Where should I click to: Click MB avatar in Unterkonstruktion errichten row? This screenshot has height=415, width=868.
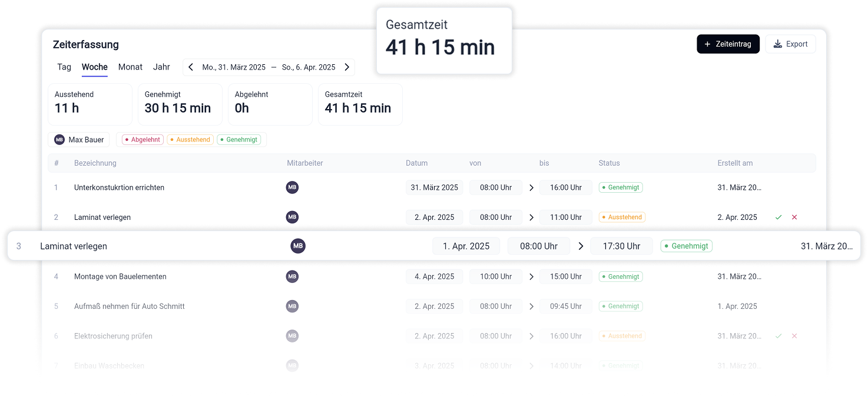(x=292, y=187)
